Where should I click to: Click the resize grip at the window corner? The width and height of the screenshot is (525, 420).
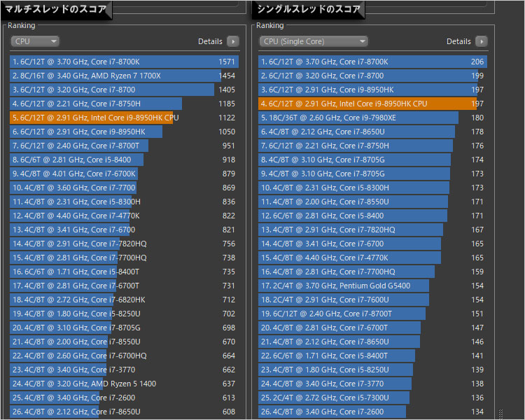pos(500,413)
